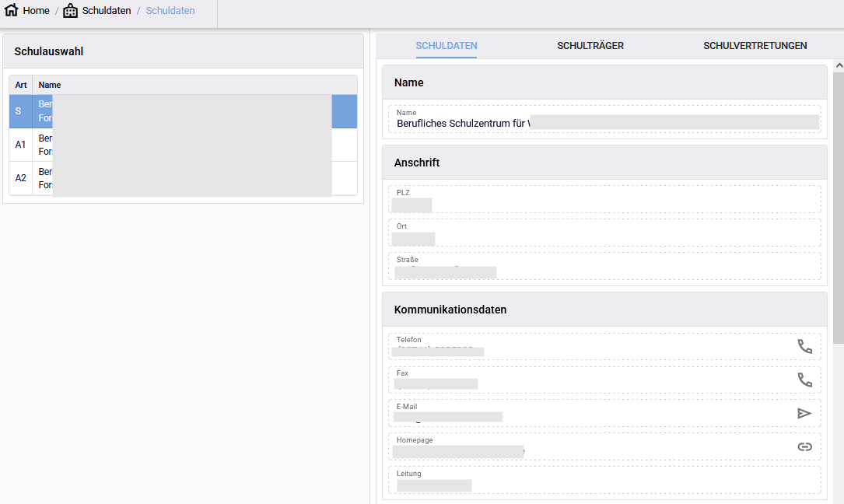The height and width of the screenshot is (504, 844).
Task: Click the Schuldaten breadcrumb link with black text
Action: point(107,11)
